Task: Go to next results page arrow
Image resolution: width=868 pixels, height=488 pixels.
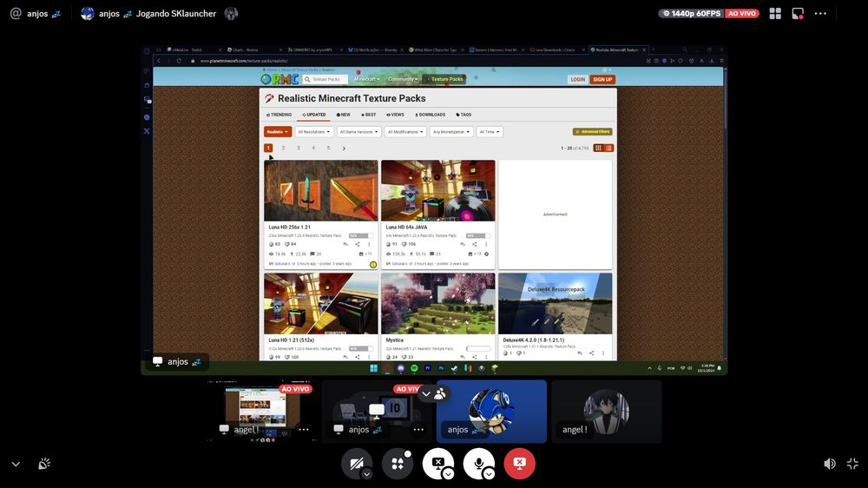Action: pyautogui.click(x=344, y=148)
